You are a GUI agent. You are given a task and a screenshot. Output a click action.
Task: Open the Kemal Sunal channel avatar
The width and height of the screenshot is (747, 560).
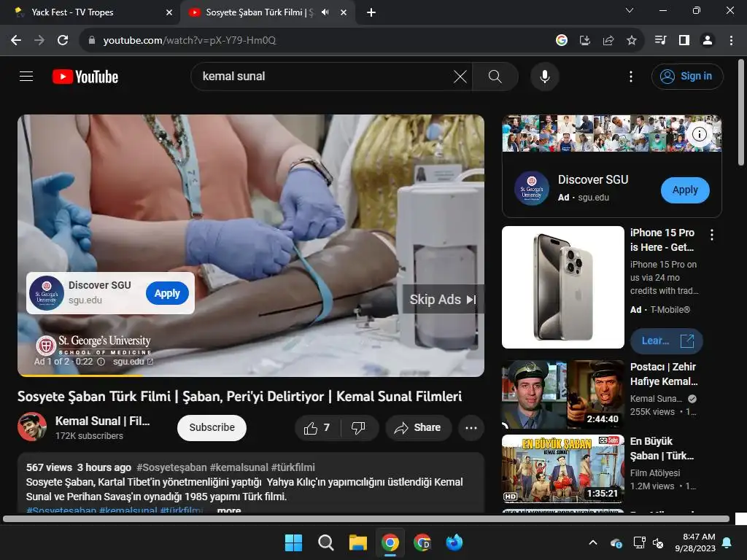click(x=32, y=427)
